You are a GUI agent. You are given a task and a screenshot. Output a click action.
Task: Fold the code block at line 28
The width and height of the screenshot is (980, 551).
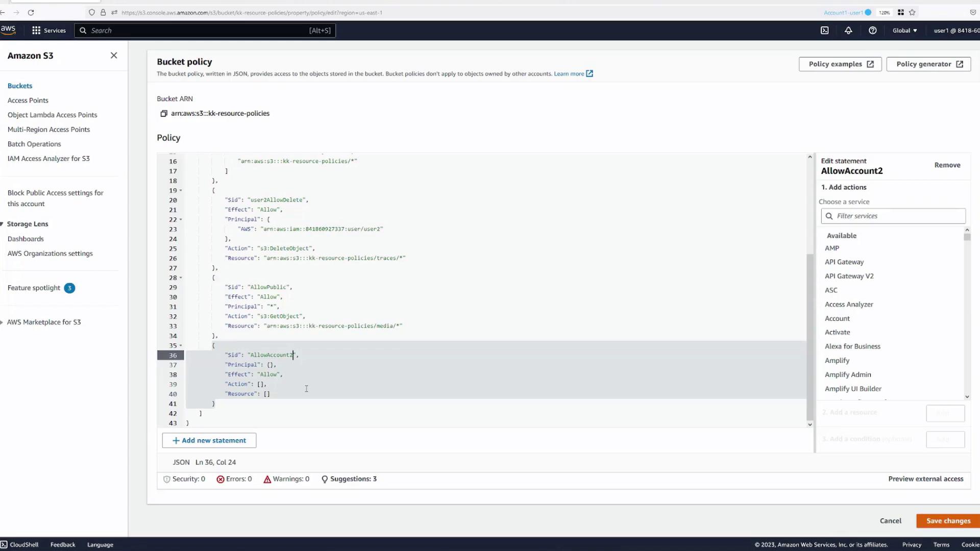pyautogui.click(x=181, y=278)
